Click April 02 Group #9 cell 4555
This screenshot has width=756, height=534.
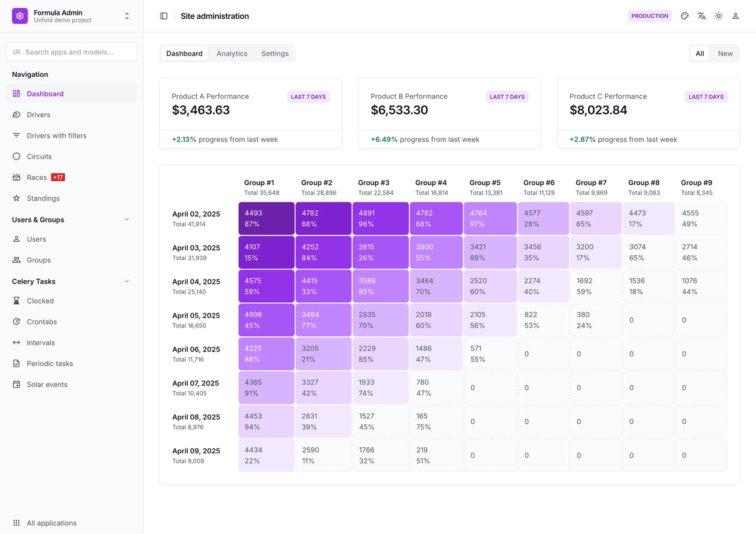(x=701, y=219)
